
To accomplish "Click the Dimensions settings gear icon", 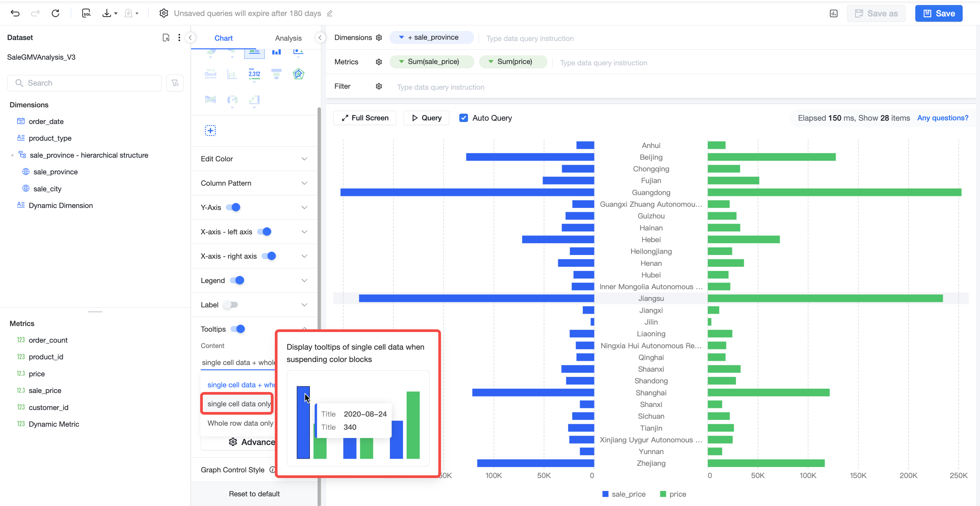I will [x=379, y=38].
